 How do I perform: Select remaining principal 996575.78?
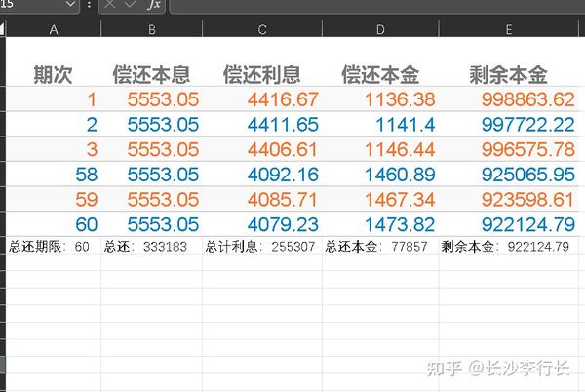coord(509,149)
